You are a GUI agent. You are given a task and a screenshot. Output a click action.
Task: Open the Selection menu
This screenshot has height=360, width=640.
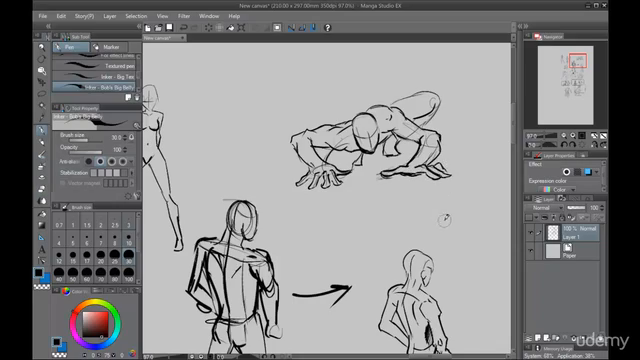point(136,16)
